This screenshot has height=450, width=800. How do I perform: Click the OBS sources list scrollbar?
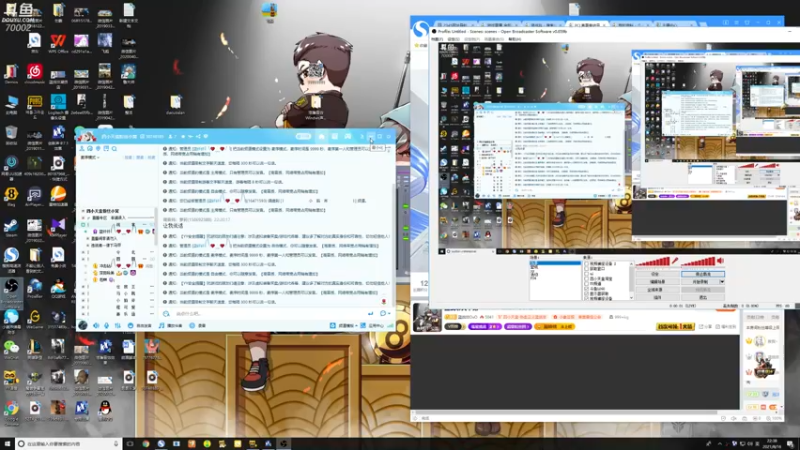[x=632, y=280]
